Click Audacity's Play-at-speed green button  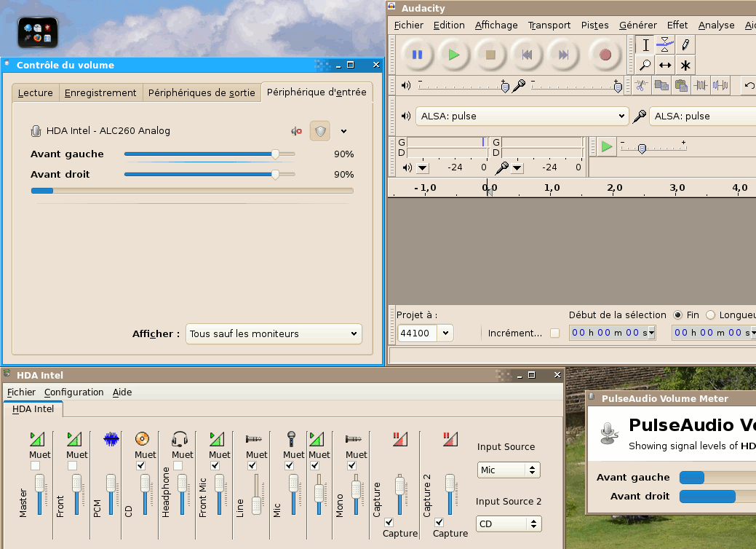[607, 146]
